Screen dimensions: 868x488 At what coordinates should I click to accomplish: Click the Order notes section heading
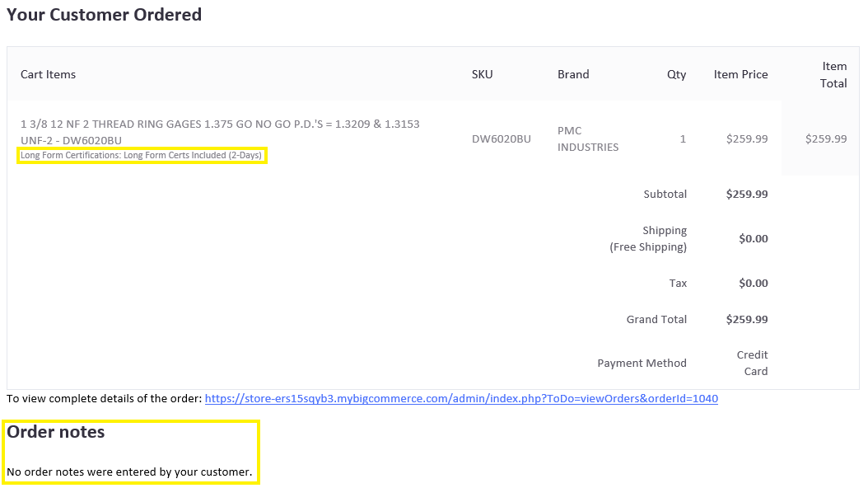(x=55, y=431)
